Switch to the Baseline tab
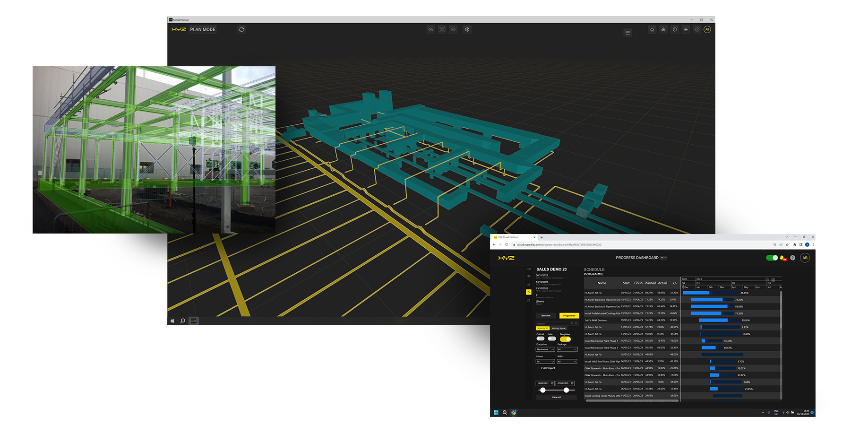The height and width of the screenshot is (434, 868). point(546,315)
